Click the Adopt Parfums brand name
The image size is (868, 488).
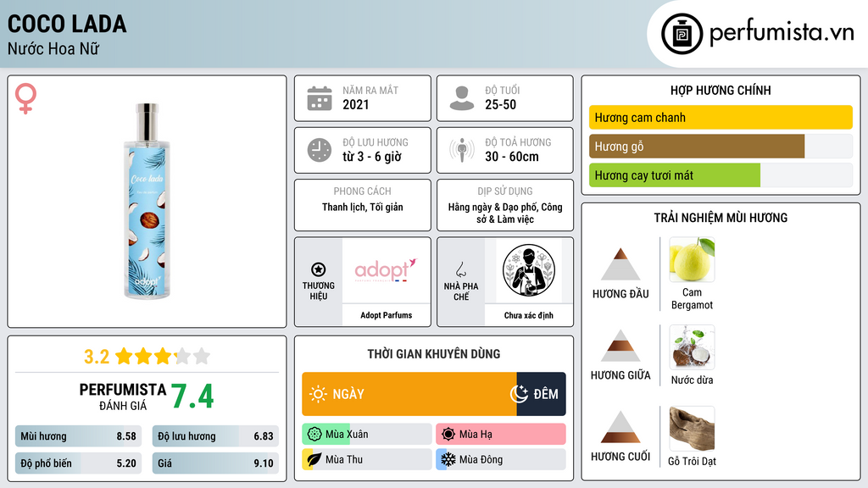point(386,315)
